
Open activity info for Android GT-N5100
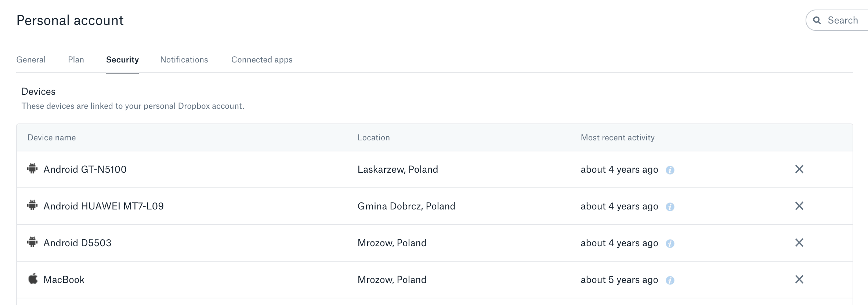coord(671,170)
